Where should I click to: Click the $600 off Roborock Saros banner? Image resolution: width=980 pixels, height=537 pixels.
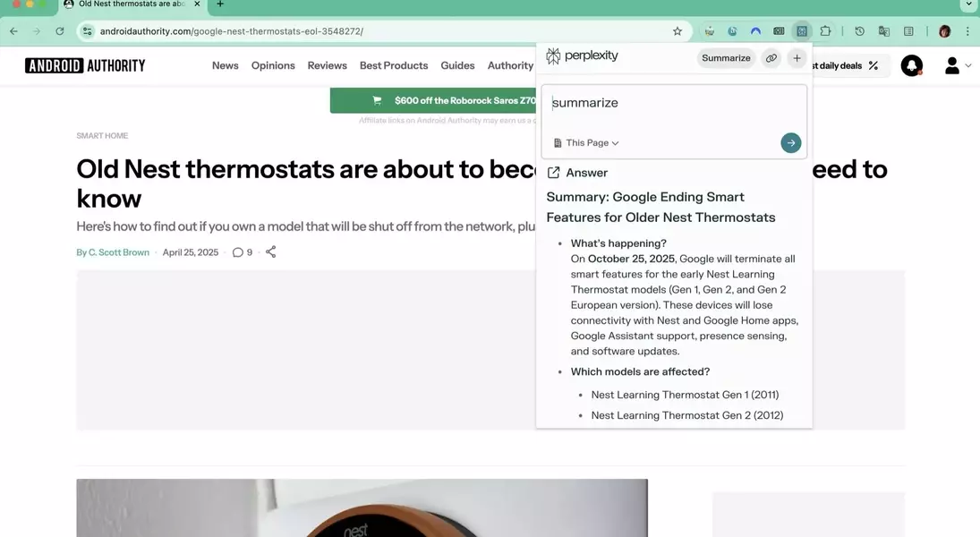(x=433, y=100)
